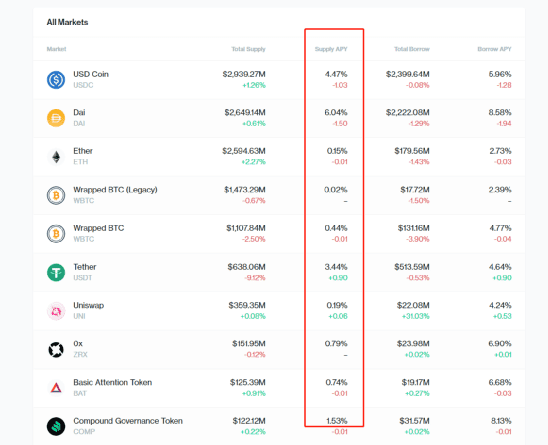The height and width of the screenshot is (445, 548).
Task: Click 0x borrow APY 6.90%
Action: pos(500,344)
